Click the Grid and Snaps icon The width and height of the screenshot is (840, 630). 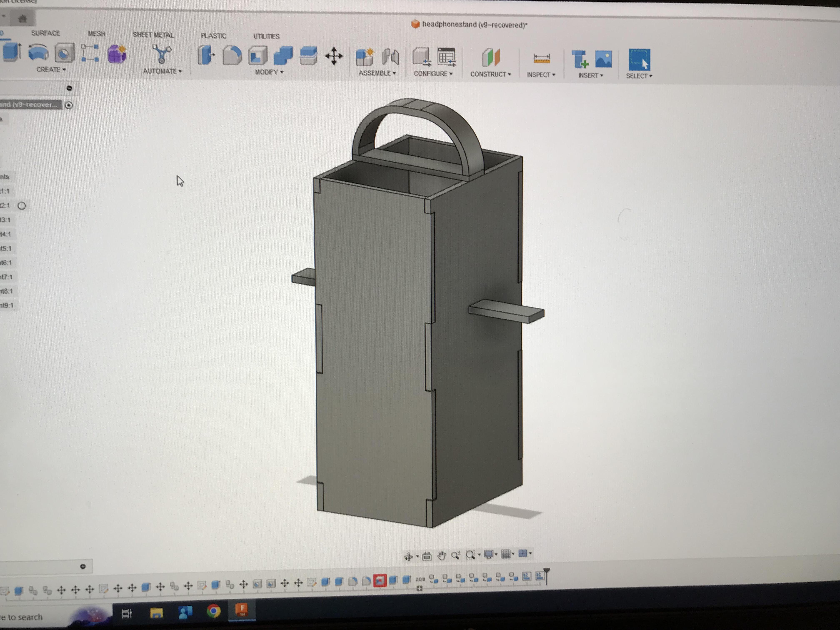tap(506, 554)
